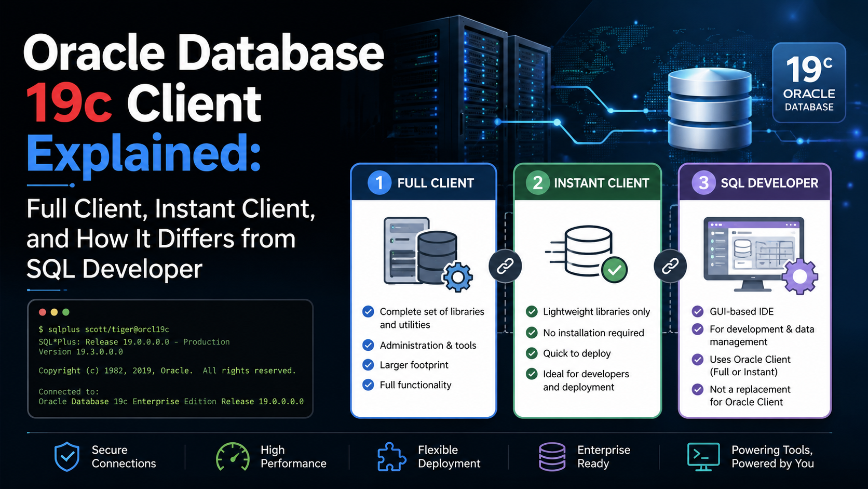This screenshot has width=868, height=489.
Task: Click the Enterprise Ready database stack icon
Action: coord(552,457)
